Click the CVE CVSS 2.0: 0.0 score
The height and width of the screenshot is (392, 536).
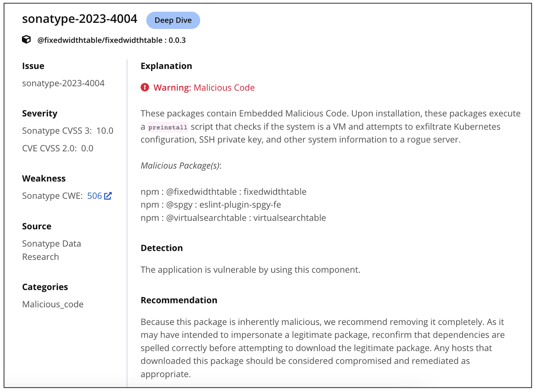58,149
